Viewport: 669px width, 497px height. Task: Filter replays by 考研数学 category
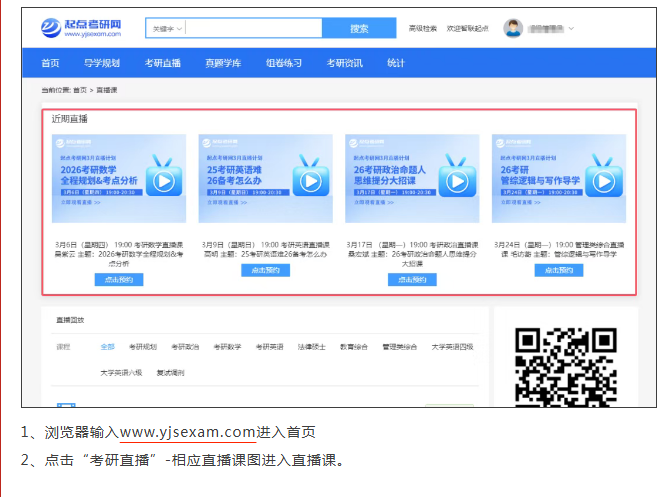226,347
